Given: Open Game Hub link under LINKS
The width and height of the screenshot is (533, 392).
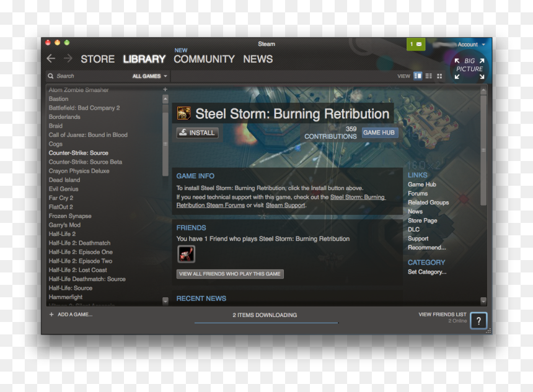Looking at the screenshot, I should (x=422, y=185).
